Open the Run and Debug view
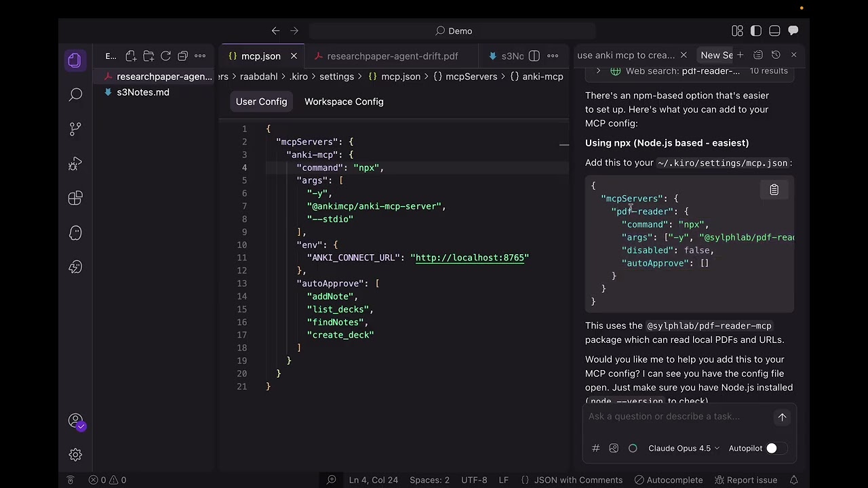 coord(75,163)
